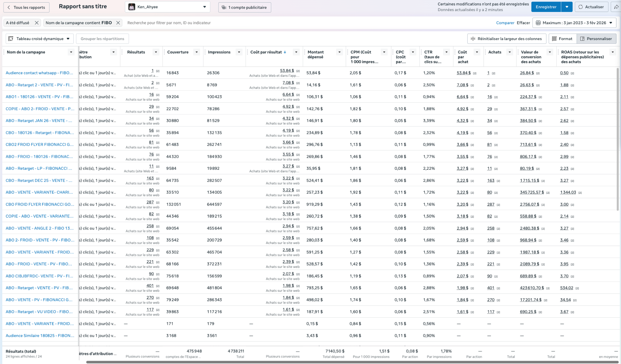Remove the 'A été diffusé' filter chip
This screenshot has width=621, height=364.
37,23
